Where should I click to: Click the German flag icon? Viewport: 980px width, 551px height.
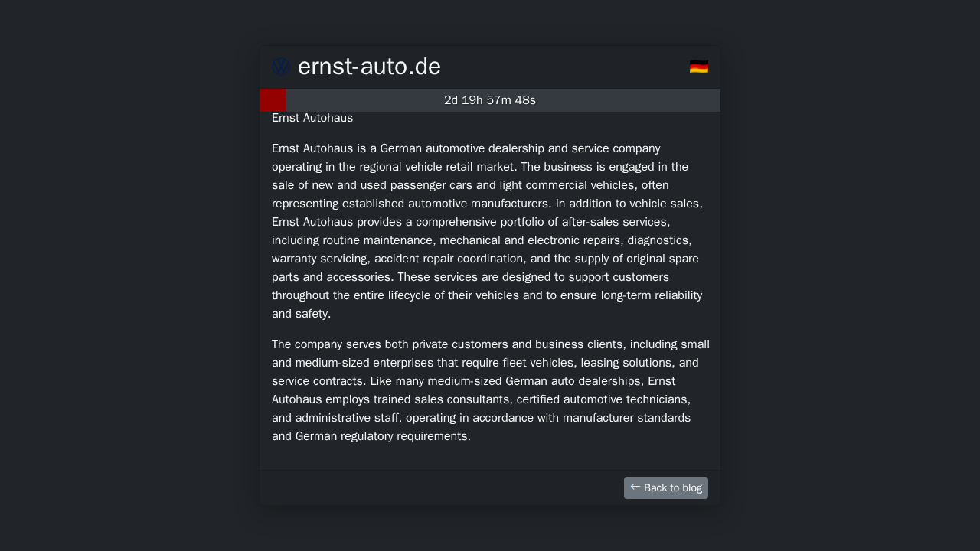coord(698,67)
